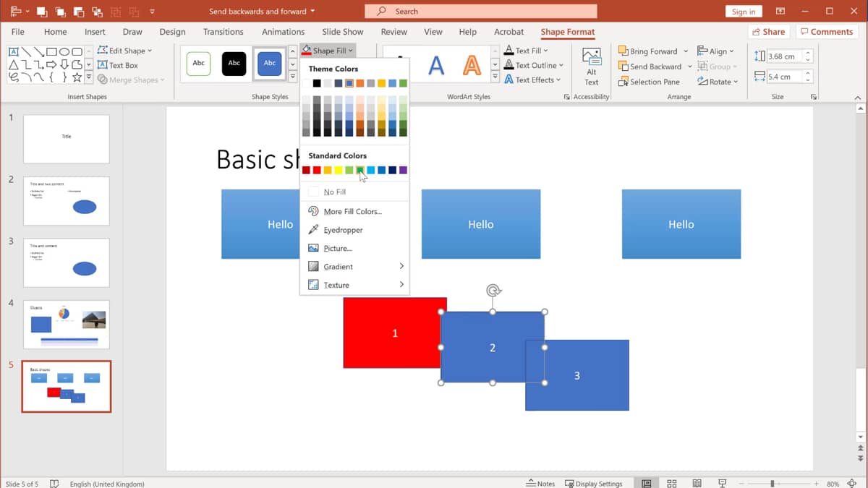Viewport: 868px width, 488px height.
Task: Choose the Oval shape in Insert Shapes
Action: coord(64,52)
